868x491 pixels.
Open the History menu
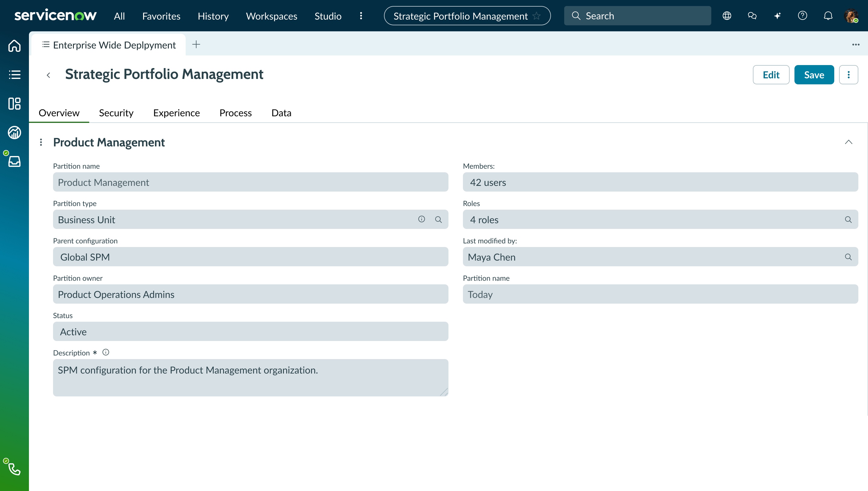click(x=213, y=16)
